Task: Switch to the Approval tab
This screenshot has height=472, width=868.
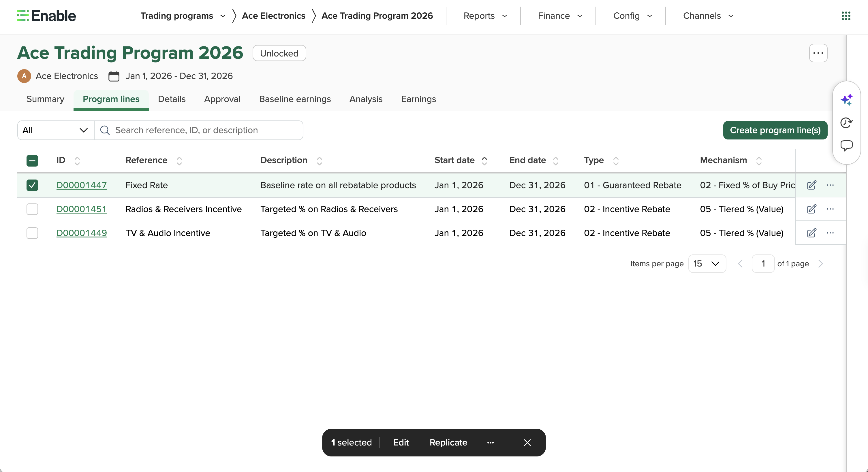Action: [x=222, y=99]
